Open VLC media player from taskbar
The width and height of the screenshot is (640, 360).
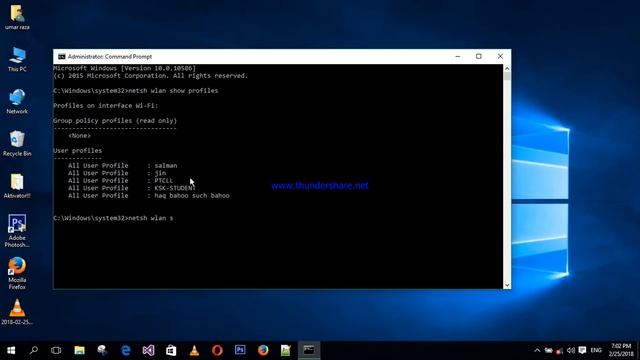coord(194,350)
